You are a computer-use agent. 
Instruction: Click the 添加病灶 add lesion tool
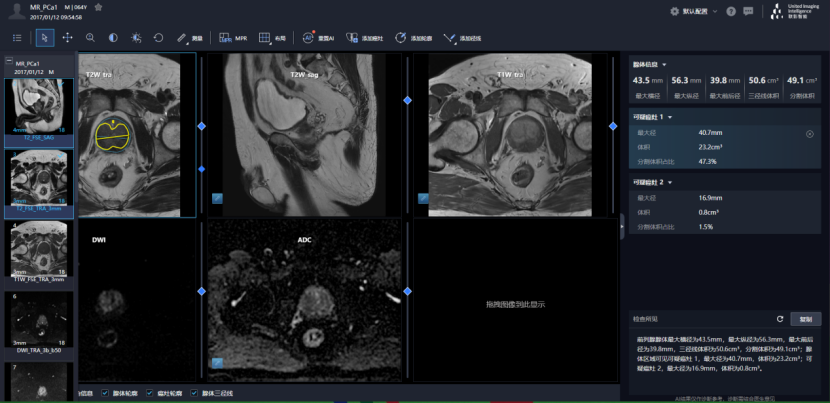[364, 38]
